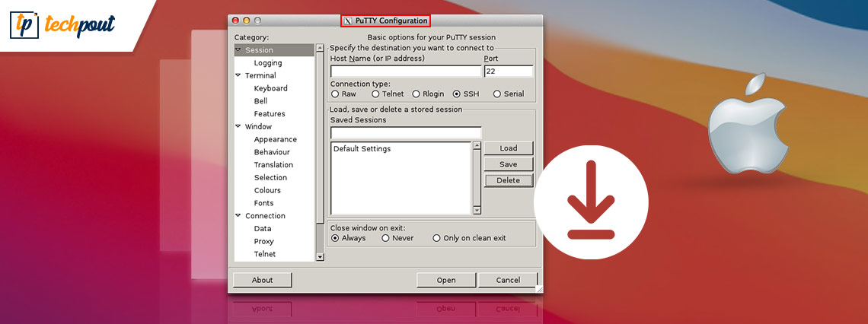Open the Proxy settings category
Screen dimensions: 868x324
tap(264, 241)
